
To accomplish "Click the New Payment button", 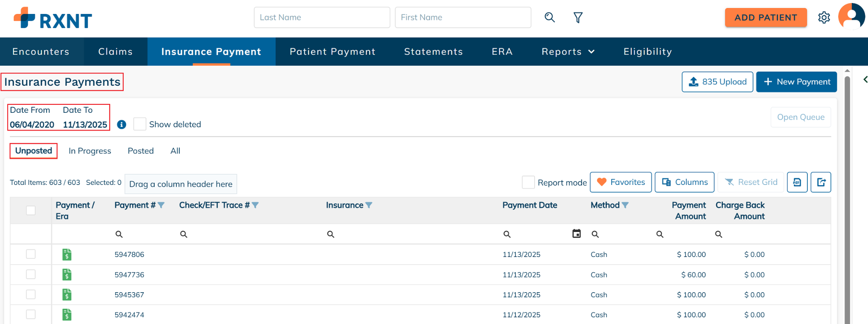I will pos(796,82).
